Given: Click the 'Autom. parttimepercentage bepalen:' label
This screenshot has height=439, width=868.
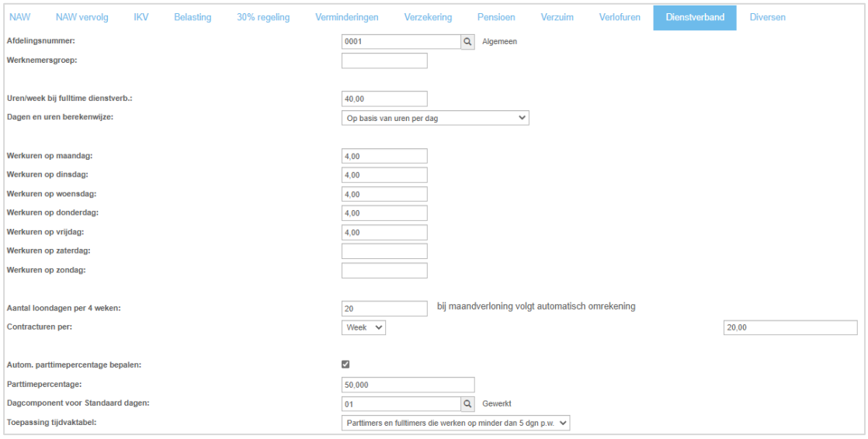Looking at the screenshot, I should (73, 365).
